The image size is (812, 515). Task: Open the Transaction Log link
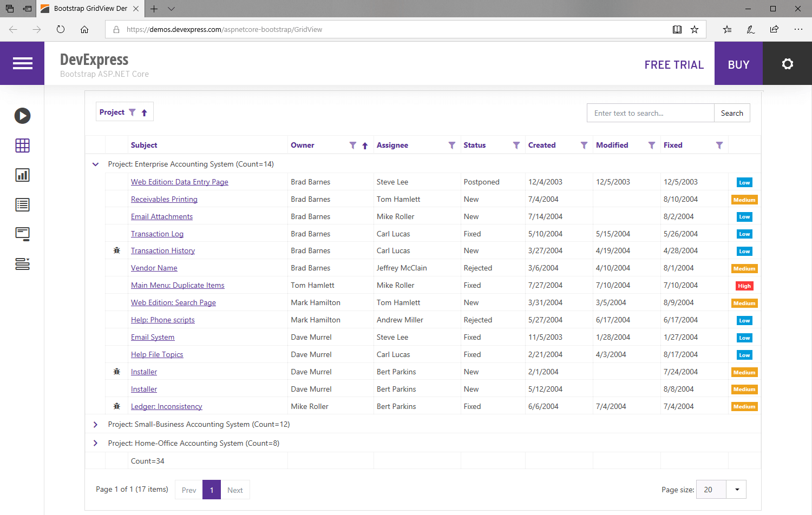coord(157,234)
